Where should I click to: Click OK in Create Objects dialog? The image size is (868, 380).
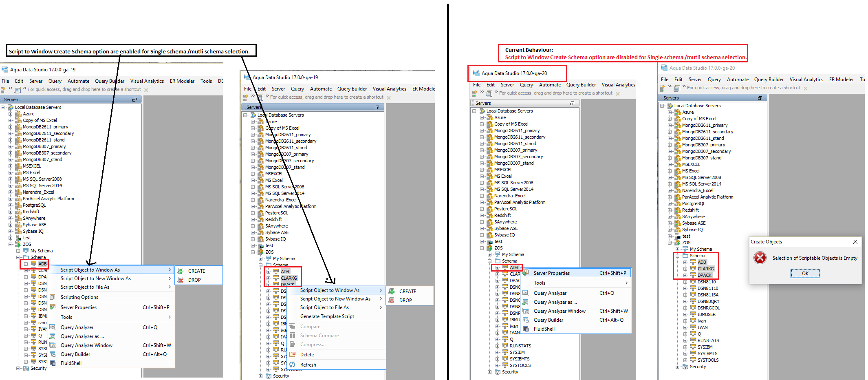point(805,274)
